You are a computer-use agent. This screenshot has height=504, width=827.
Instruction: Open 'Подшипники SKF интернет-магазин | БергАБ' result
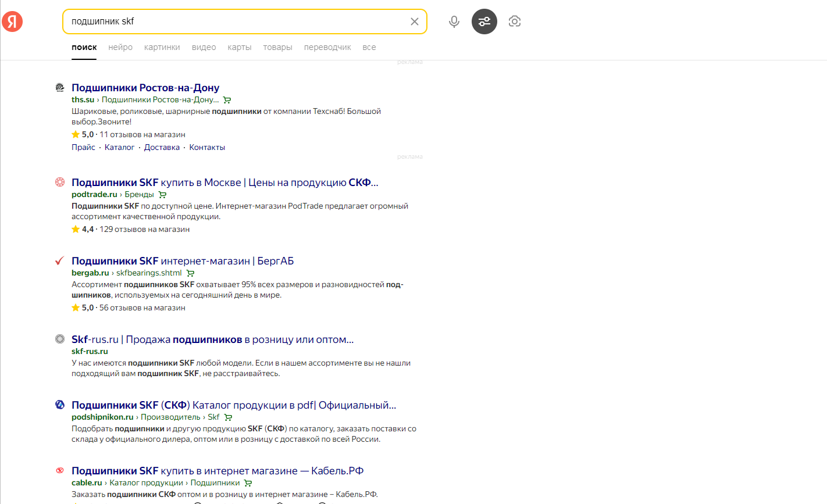(x=183, y=261)
